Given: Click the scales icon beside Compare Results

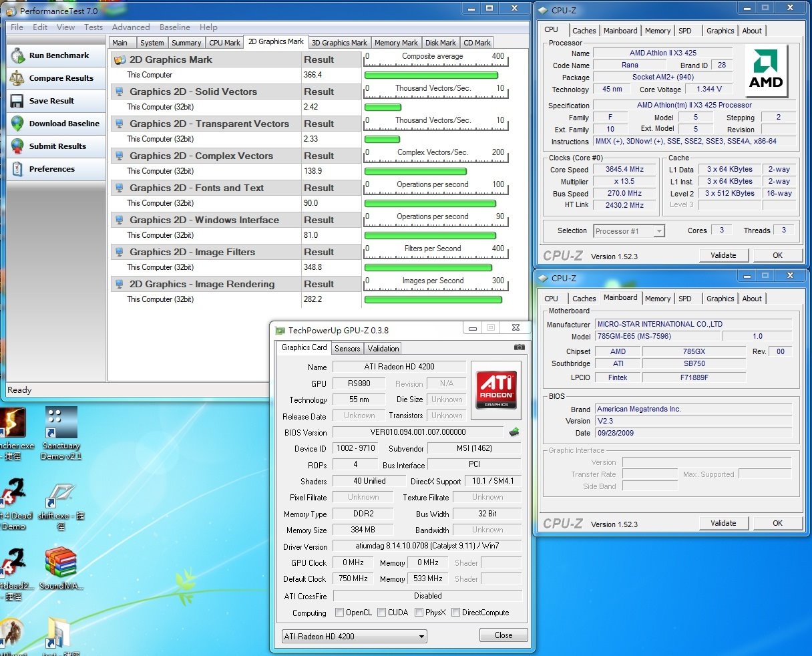Looking at the screenshot, I should point(17,78).
